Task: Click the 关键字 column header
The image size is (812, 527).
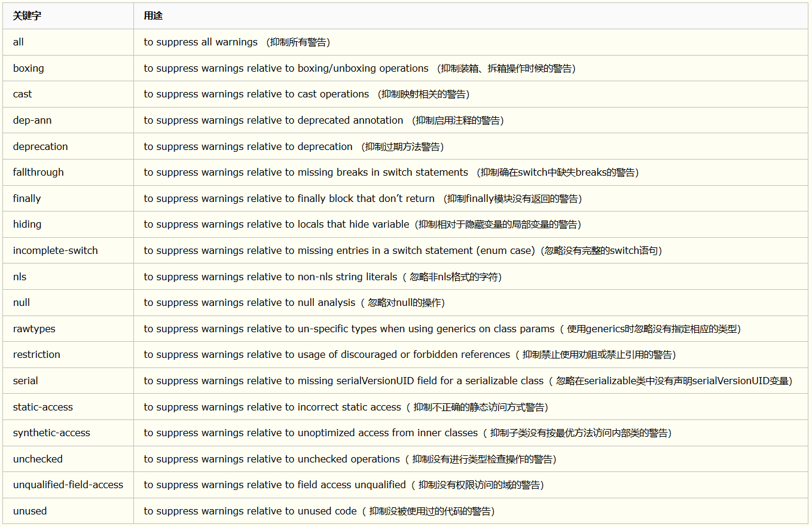Action: [28, 16]
